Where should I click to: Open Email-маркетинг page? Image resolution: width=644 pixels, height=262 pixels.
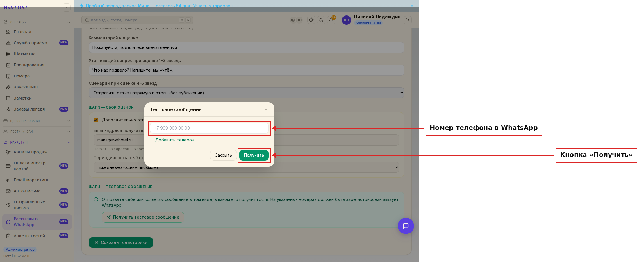point(37,180)
